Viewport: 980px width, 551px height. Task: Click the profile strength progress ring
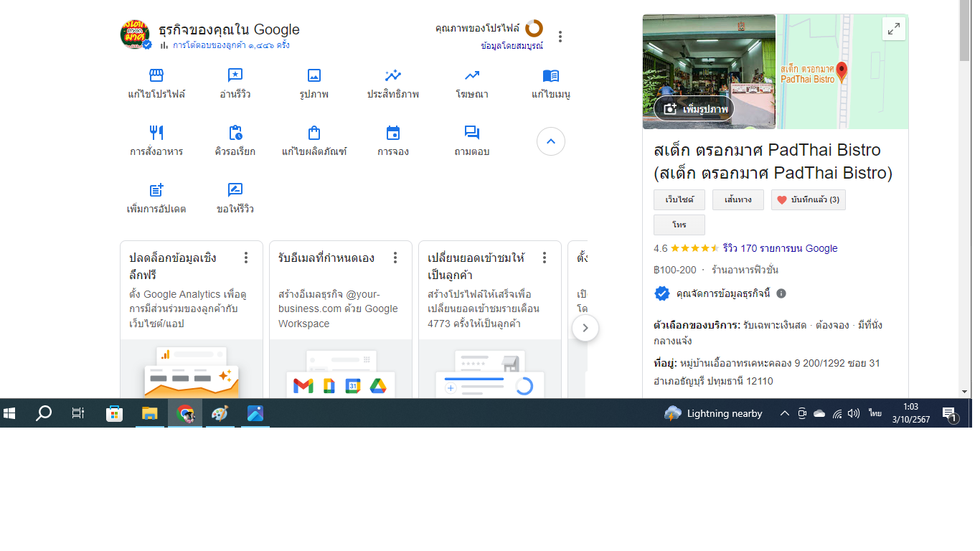click(x=534, y=29)
